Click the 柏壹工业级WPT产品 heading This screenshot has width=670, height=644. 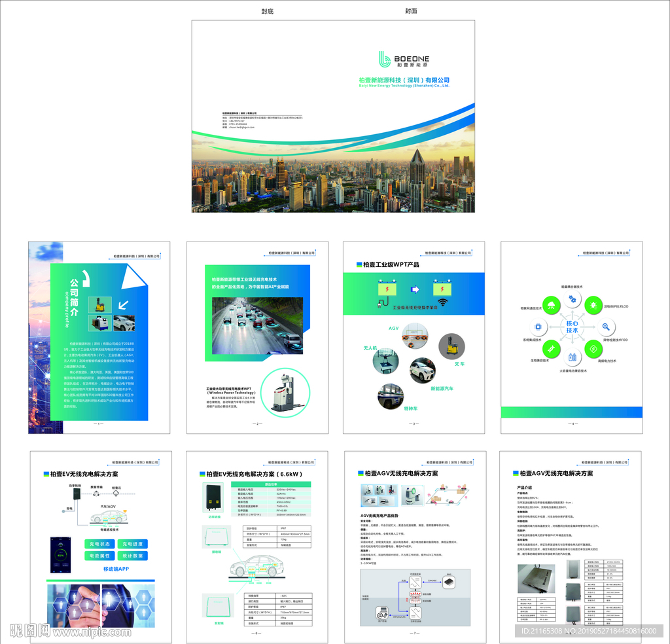pyautogui.click(x=391, y=264)
